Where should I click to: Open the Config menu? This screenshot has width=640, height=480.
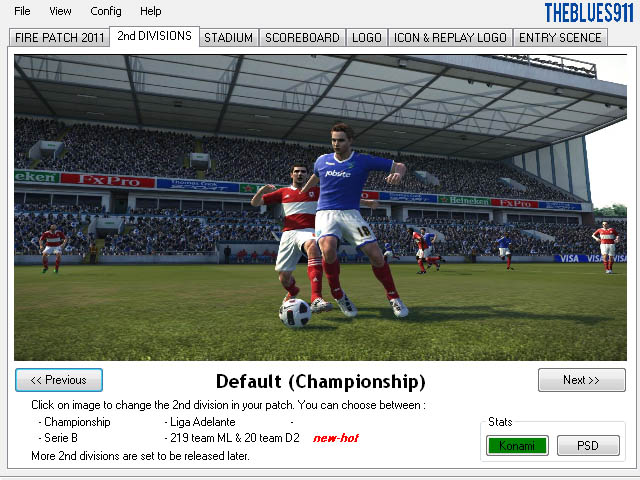(x=106, y=11)
